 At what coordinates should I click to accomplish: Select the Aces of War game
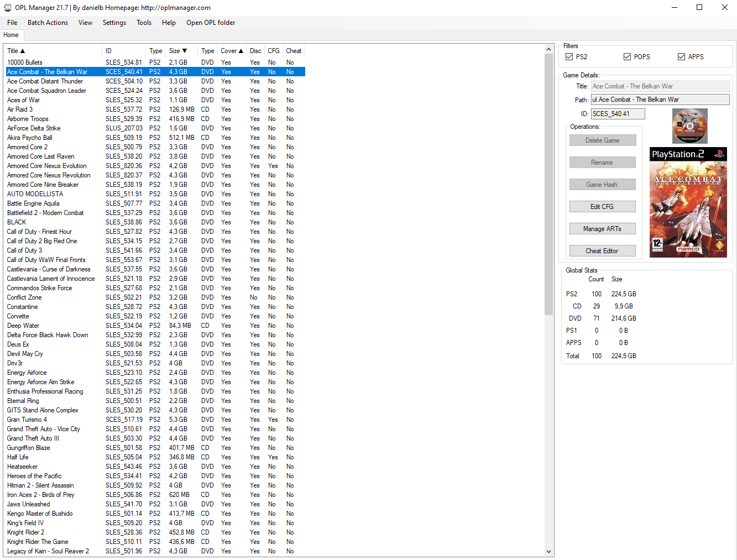pos(155,100)
